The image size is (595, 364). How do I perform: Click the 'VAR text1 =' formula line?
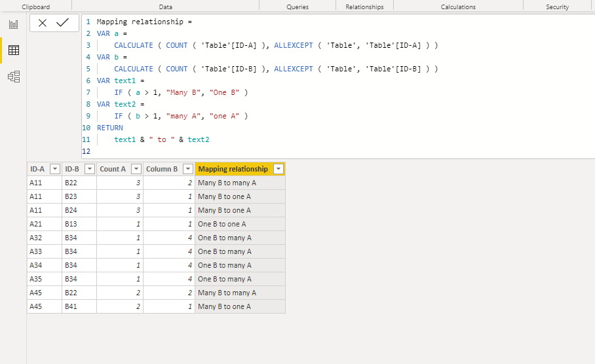pos(121,81)
